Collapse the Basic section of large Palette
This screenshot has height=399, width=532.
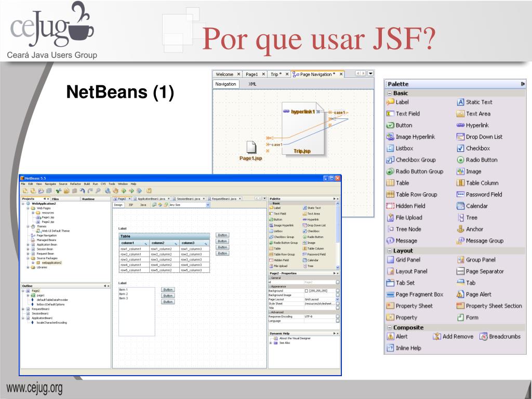pyautogui.click(x=390, y=93)
